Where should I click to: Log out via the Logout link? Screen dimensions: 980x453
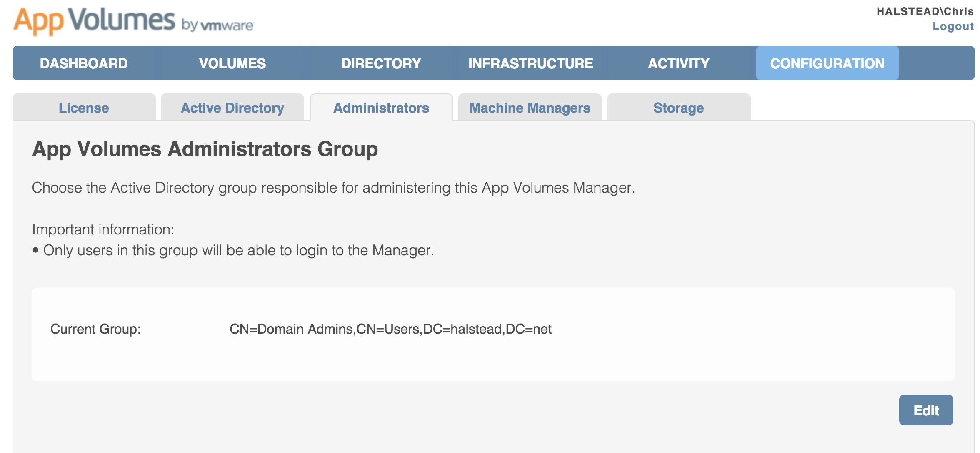[952, 26]
